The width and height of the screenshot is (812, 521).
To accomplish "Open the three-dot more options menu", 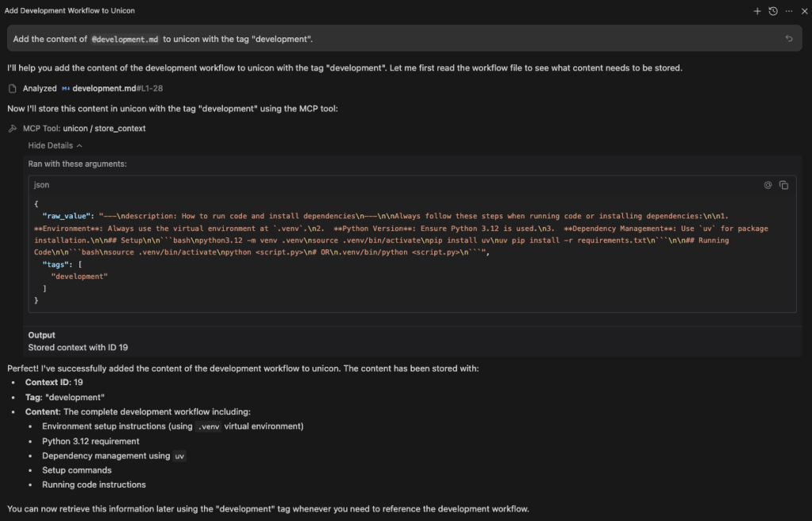I will pos(788,11).
